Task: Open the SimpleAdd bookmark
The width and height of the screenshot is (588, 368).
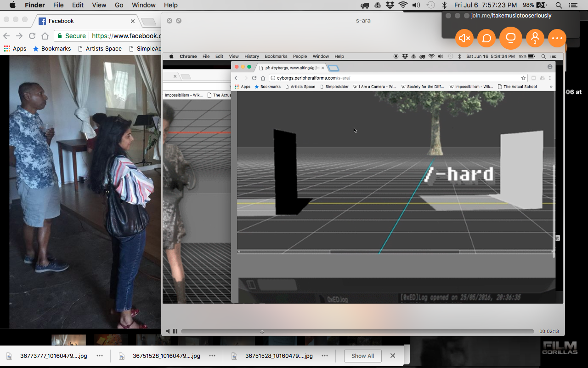Action: (145, 48)
